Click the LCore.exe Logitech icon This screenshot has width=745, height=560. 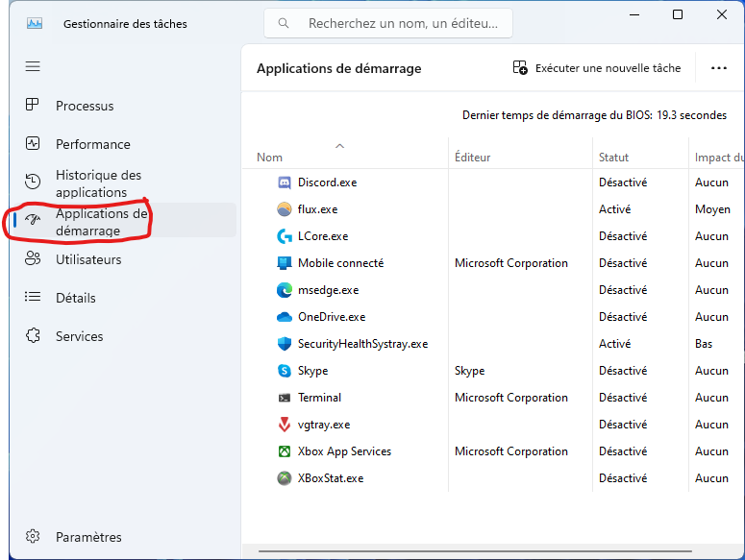285,236
